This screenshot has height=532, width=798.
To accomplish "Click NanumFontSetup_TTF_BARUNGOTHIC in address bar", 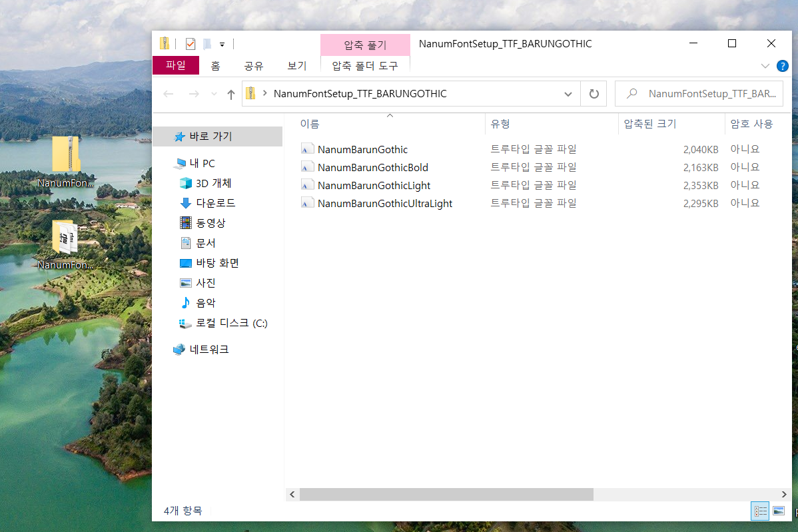I will (x=360, y=94).
